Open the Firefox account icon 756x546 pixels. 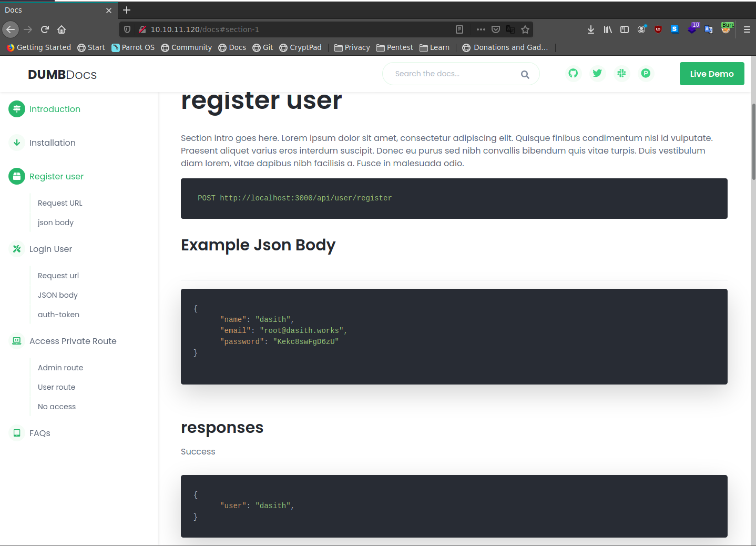tap(641, 29)
